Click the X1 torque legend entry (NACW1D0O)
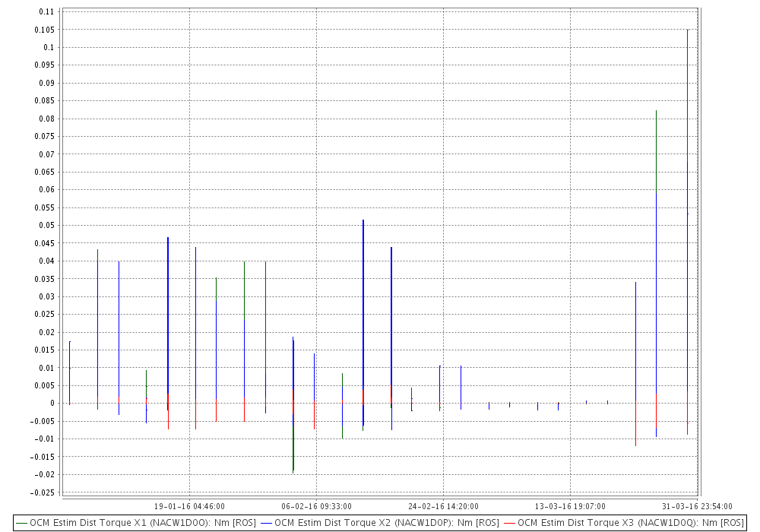Image resolution: width=760 pixels, height=532 pixels. tap(136, 523)
